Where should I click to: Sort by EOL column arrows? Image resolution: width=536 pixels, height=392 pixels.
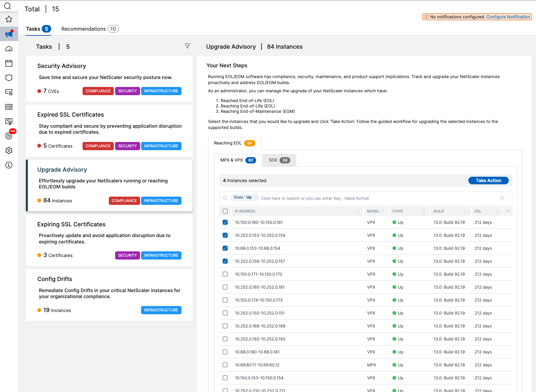click(x=497, y=211)
